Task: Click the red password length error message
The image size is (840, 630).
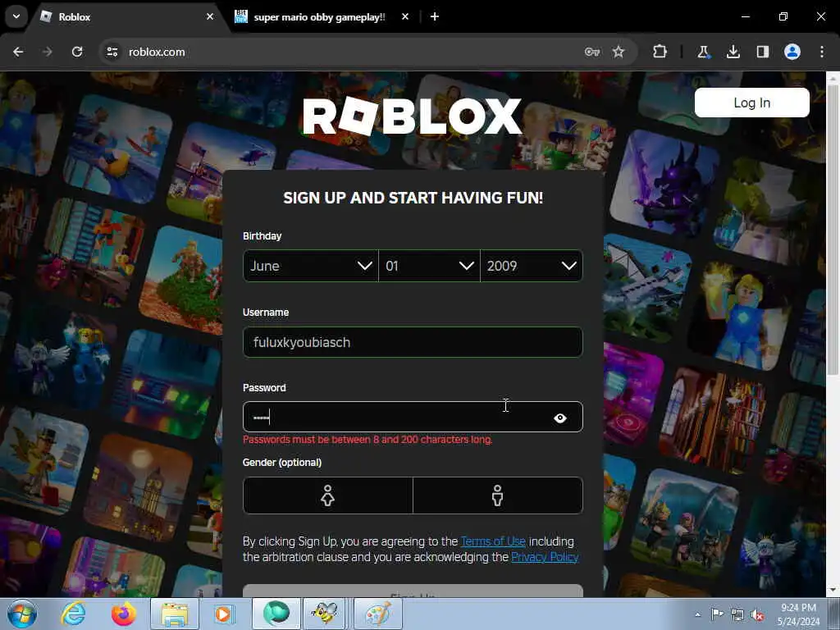Action: [x=367, y=440]
